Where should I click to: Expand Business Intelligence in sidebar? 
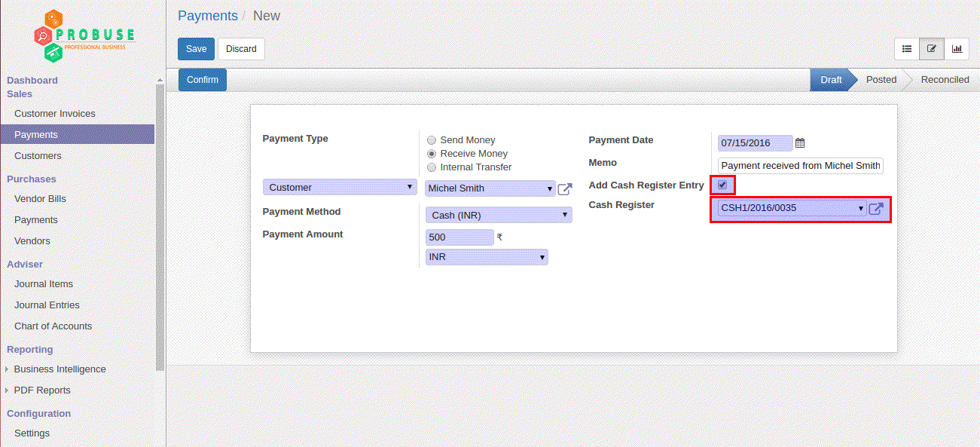60,369
